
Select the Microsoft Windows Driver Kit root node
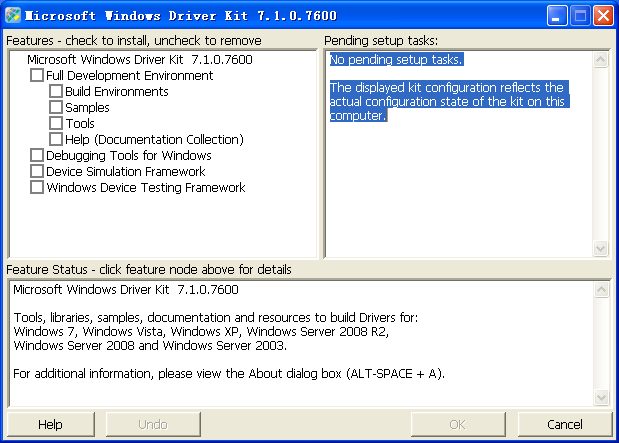pos(140,59)
